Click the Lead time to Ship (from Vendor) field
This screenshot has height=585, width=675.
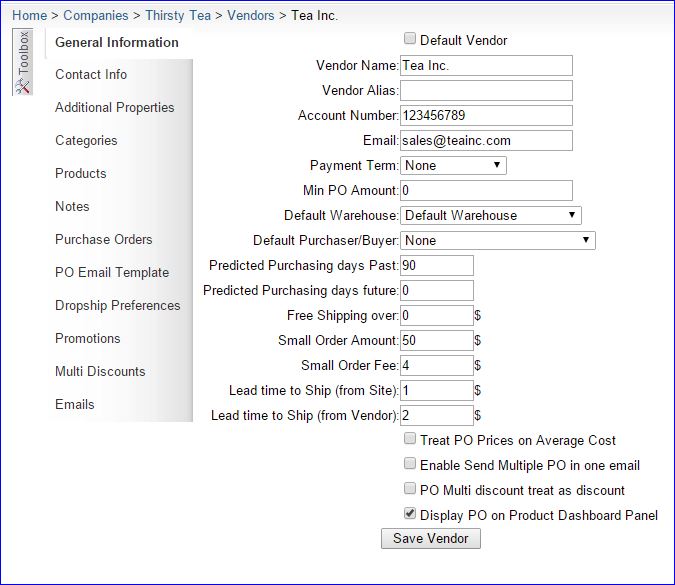tap(437, 415)
